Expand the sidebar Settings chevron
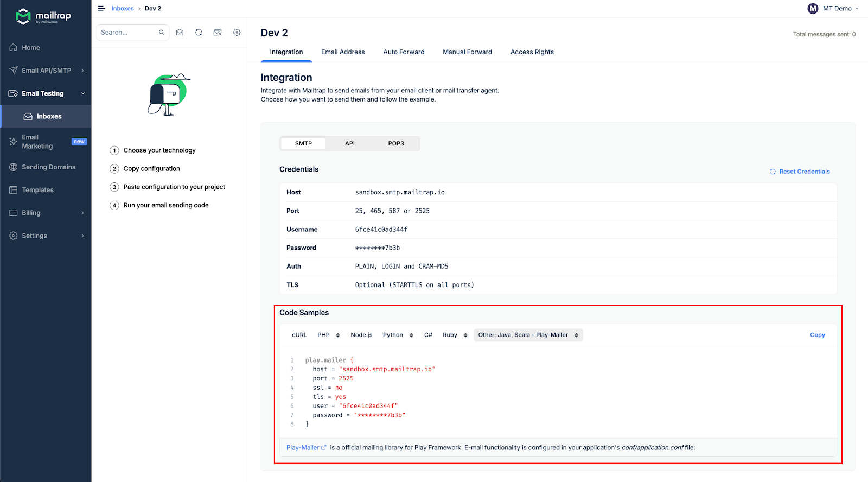Image resolution: width=868 pixels, height=482 pixels. 83,236
